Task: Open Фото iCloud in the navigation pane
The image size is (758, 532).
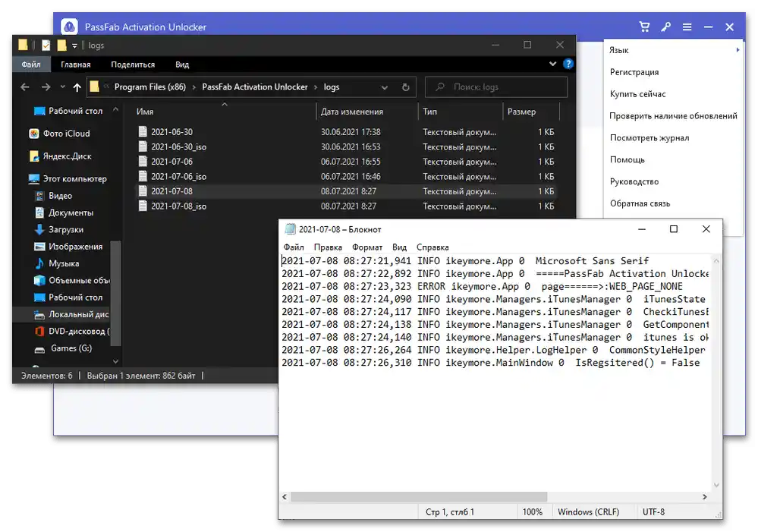Action: [x=59, y=134]
